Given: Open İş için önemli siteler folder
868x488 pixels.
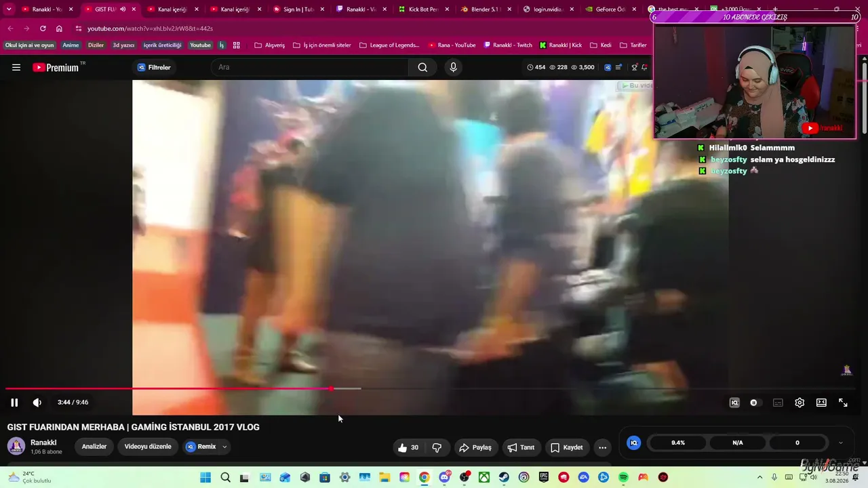Looking at the screenshot, I should click(322, 45).
